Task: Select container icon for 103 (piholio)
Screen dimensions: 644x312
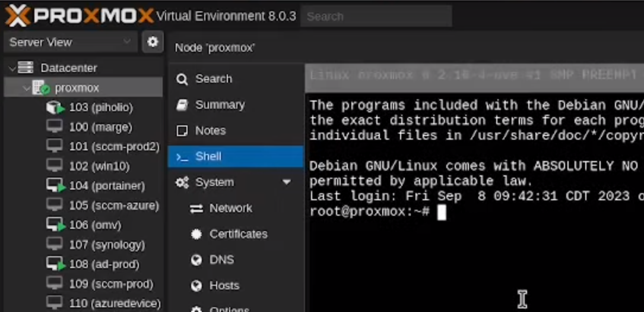Action: click(55, 108)
